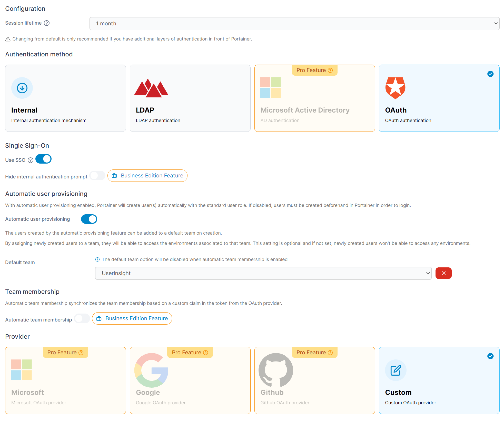Click the Custom provider pencil edit icon
504x422 pixels.
pos(396,370)
